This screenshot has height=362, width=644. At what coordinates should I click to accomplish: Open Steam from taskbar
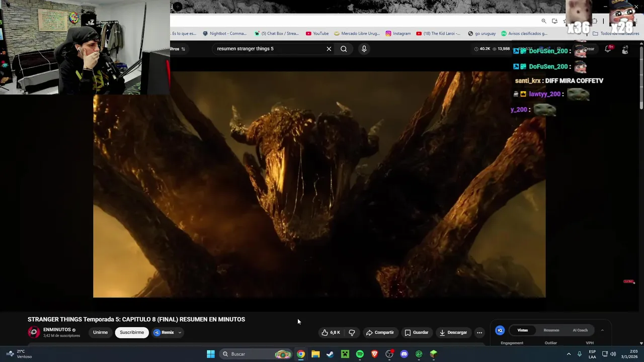330,354
